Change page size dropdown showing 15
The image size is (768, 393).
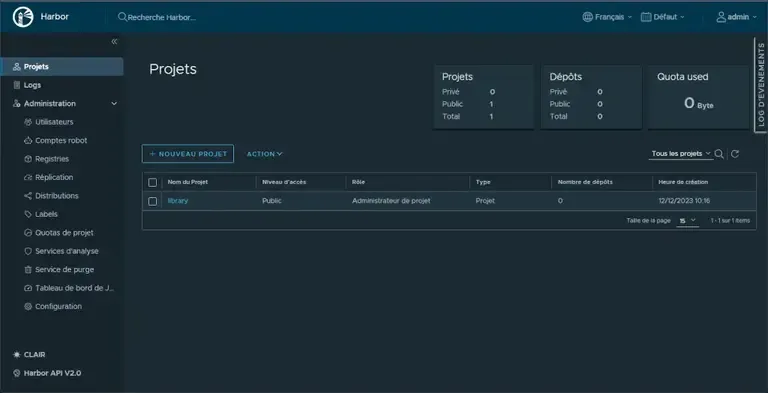click(687, 221)
